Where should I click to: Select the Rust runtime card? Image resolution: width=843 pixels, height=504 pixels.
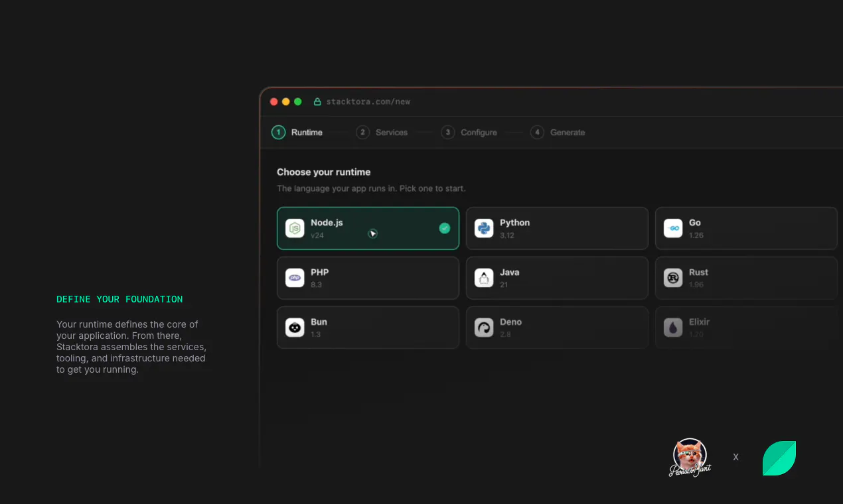coord(746,278)
